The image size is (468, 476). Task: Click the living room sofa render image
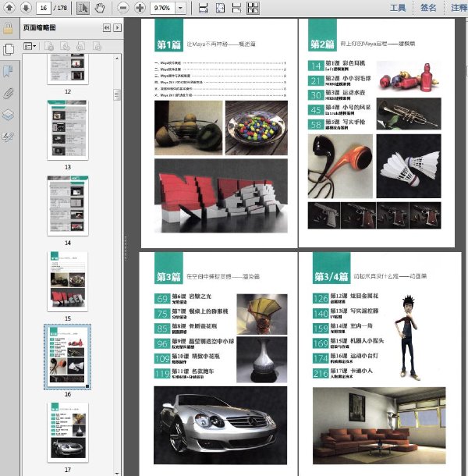click(379, 425)
